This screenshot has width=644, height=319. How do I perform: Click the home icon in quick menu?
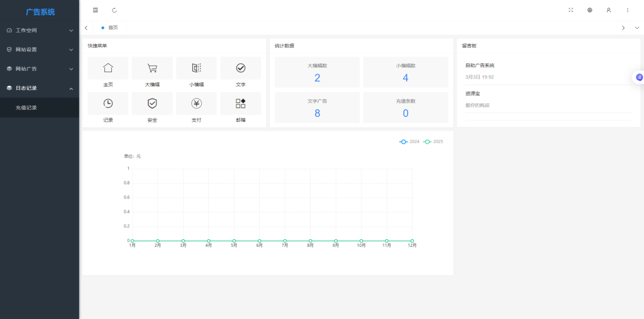[108, 68]
